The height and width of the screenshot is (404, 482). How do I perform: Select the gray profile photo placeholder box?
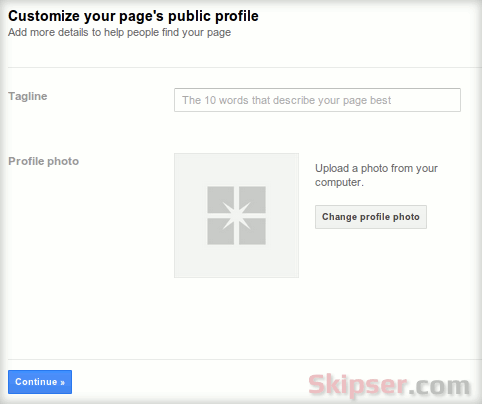coord(236,215)
